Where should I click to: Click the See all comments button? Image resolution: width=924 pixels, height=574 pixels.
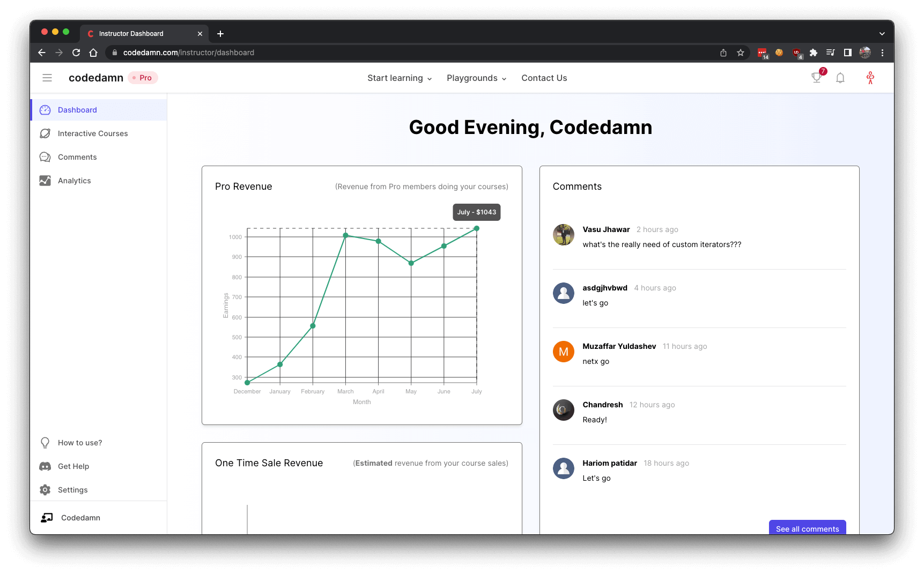(x=807, y=528)
